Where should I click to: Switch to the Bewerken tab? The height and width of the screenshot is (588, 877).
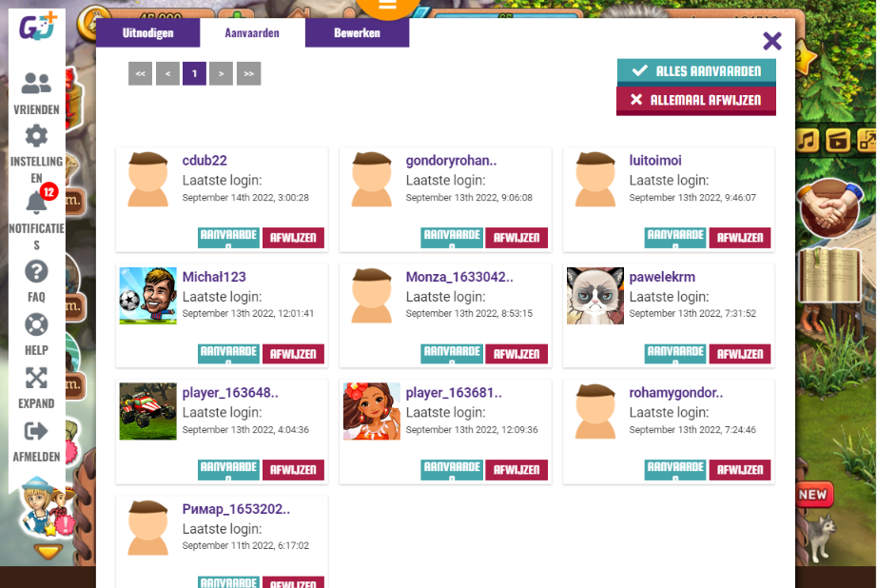coord(357,33)
